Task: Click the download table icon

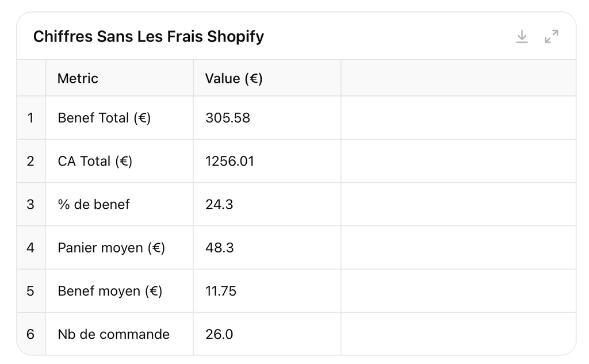Action: click(x=522, y=37)
